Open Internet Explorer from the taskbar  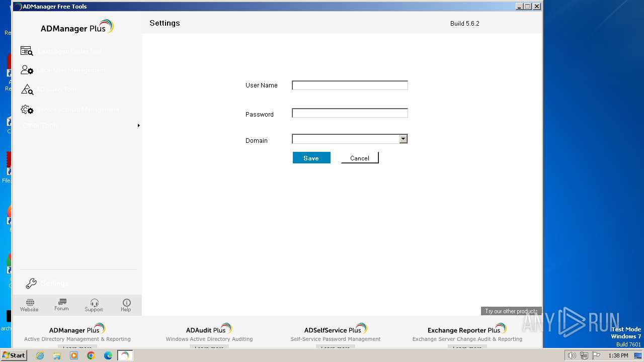pos(40,355)
